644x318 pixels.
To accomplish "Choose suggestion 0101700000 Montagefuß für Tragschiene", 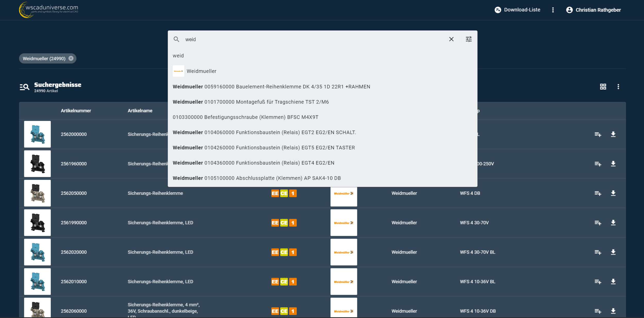I will pos(323,102).
